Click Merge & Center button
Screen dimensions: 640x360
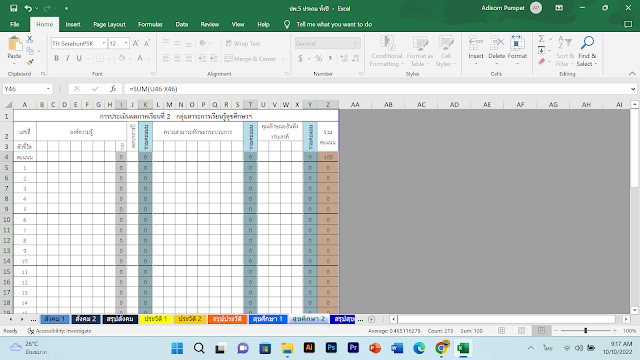[251, 59]
